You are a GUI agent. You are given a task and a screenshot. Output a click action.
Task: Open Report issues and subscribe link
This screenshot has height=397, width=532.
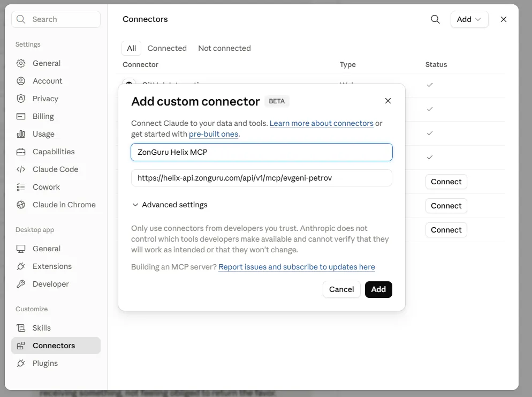click(x=297, y=267)
